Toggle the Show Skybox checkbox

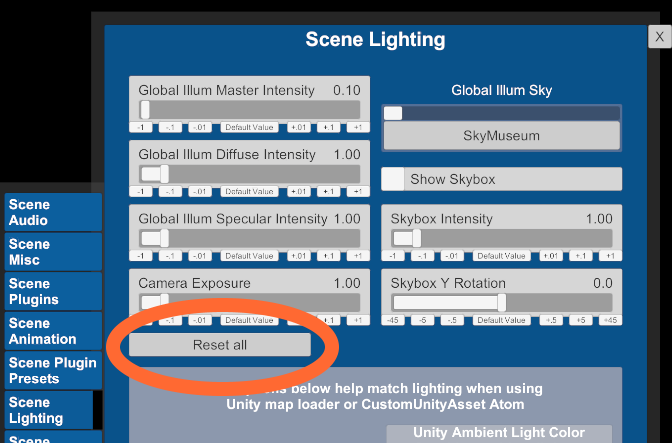click(393, 179)
